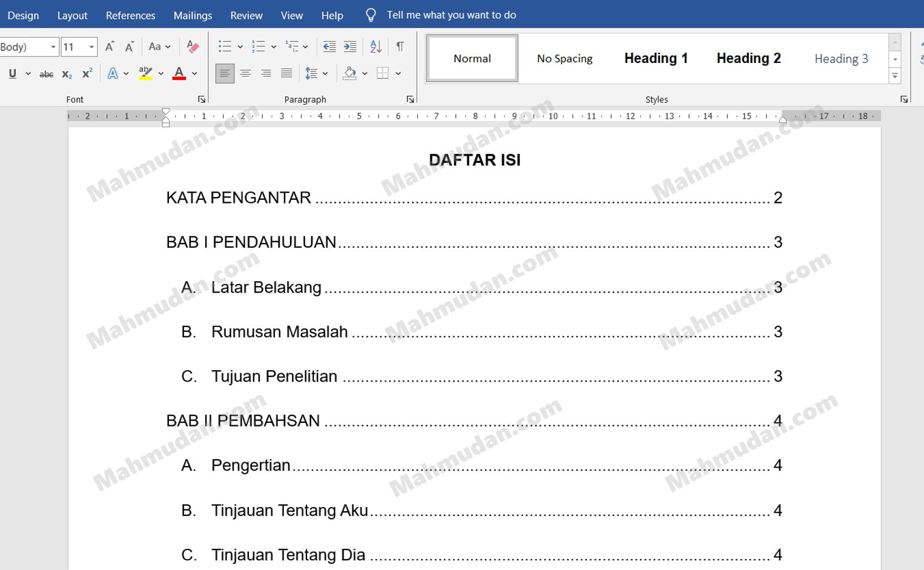Apply text effects and typography
This screenshot has width=924, height=570.
113,74
